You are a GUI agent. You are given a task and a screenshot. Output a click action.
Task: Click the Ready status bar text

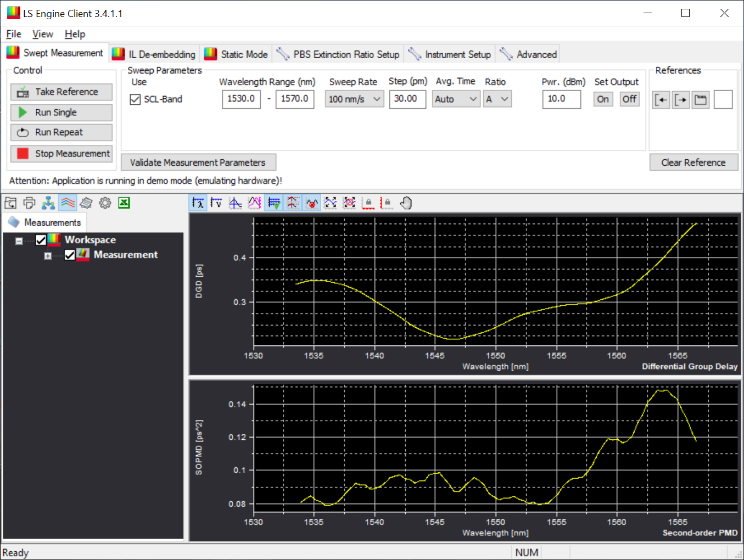click(15, 553)
